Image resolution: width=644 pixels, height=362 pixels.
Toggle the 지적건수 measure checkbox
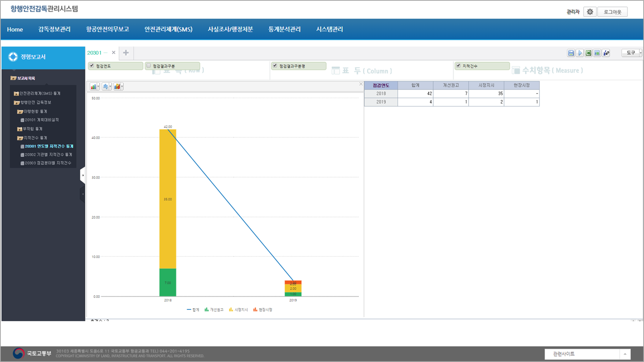[x=458, y=66]
